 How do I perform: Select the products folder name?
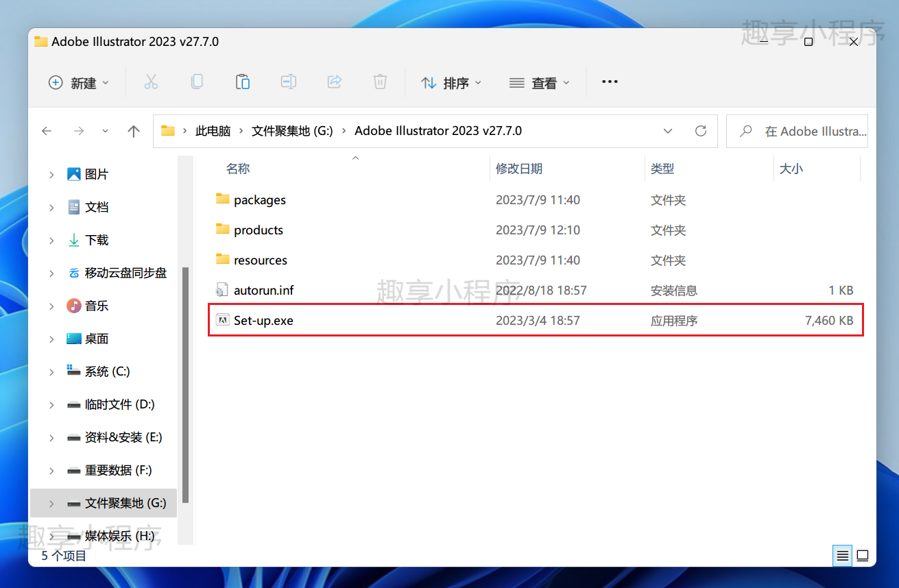tap(259, 230)
